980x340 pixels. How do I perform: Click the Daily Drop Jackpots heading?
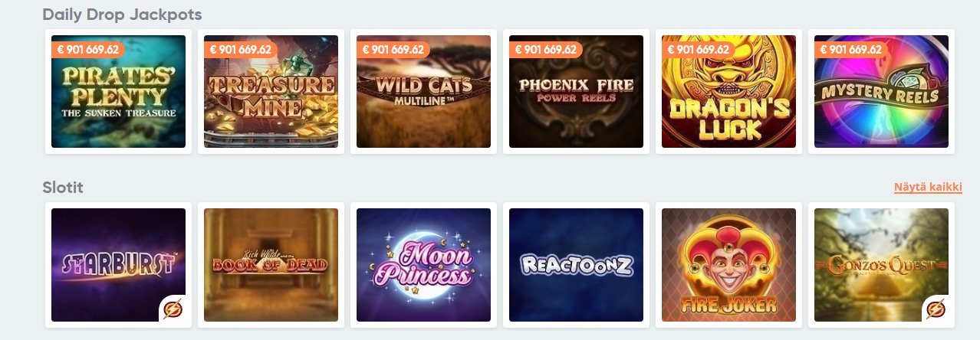click(122, 14)
